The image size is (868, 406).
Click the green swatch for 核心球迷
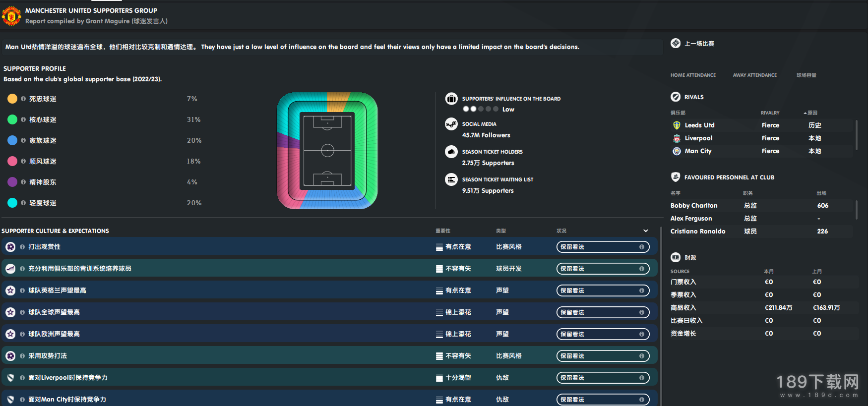point(12,119)
